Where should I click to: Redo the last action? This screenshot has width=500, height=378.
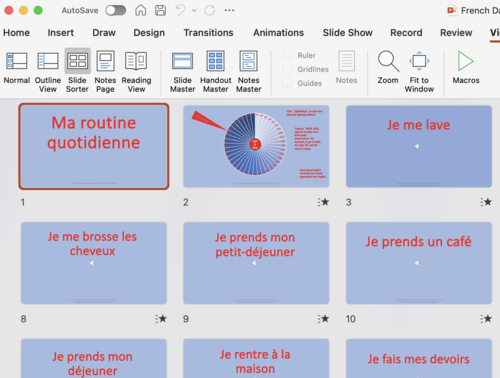click(x=210, y=10)
